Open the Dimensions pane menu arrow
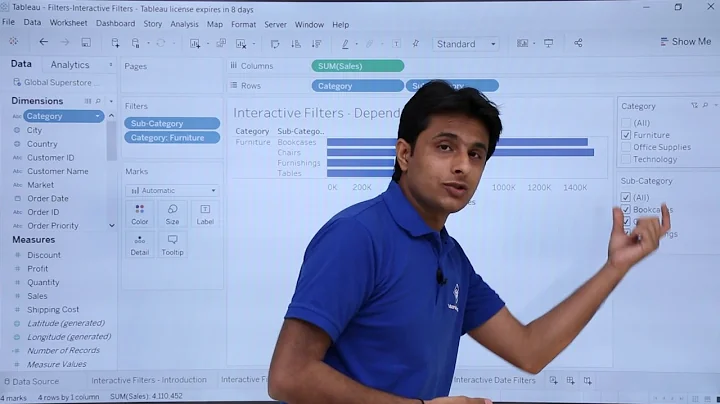The image size is (720, 404). tap(111, 101)
